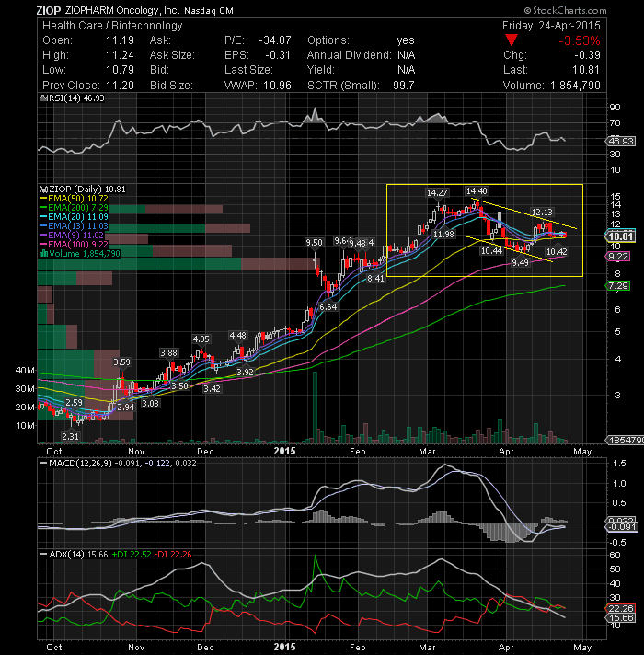Click the volume bars icon in the legend
Screen dimensions: 644x655
(x=43, y=254)
